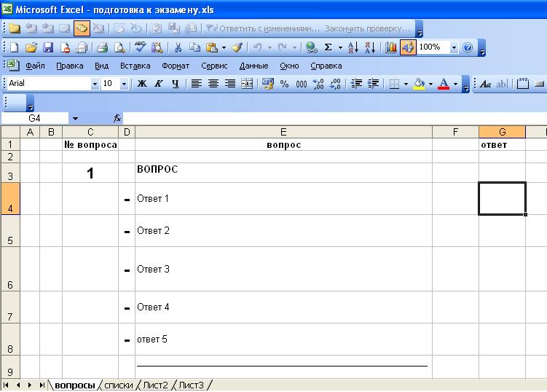
Task: Click the Save (floppy disk) icon
Action: pyautogui.click(x=48, y=47)
